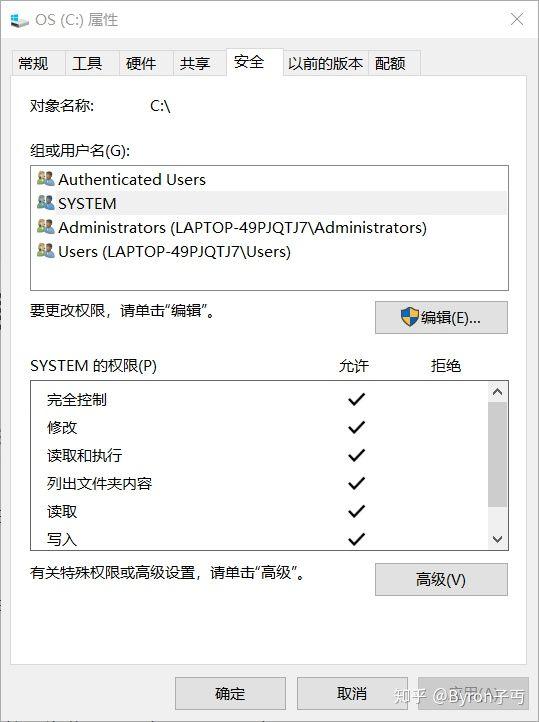
Task: Click the 取消 cancel button
Action: pyautogui.click(x=352, y=693)
